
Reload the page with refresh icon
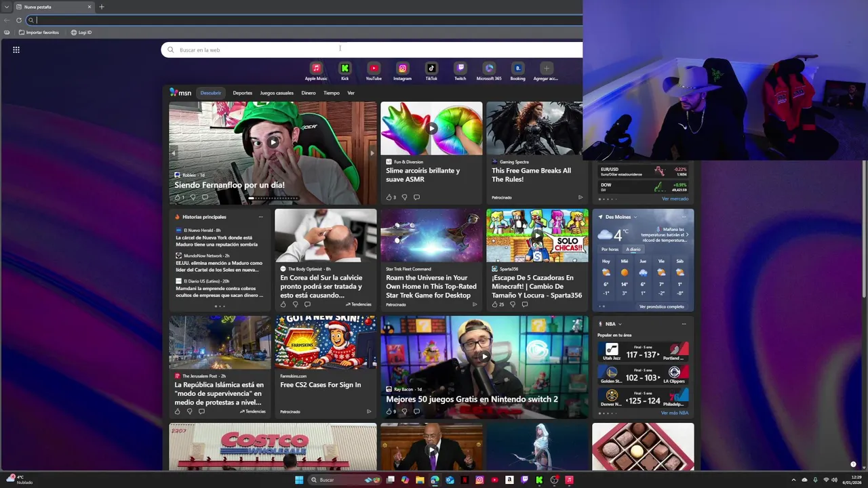19,20
